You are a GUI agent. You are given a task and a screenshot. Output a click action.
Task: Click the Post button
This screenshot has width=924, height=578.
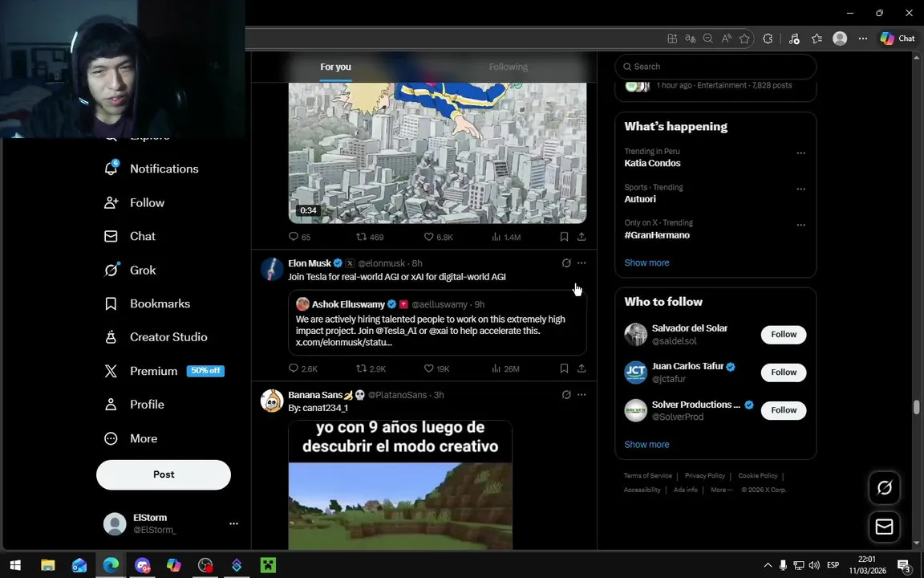tap(164, 474)
